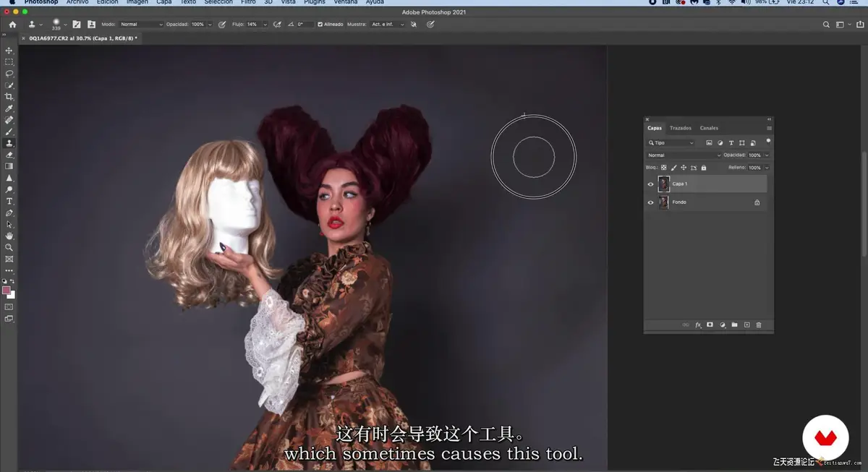The width and height of the screenshot is (868, 472).
Task: Filter layers by type layer icon
Action: click(x=731, y=143)
